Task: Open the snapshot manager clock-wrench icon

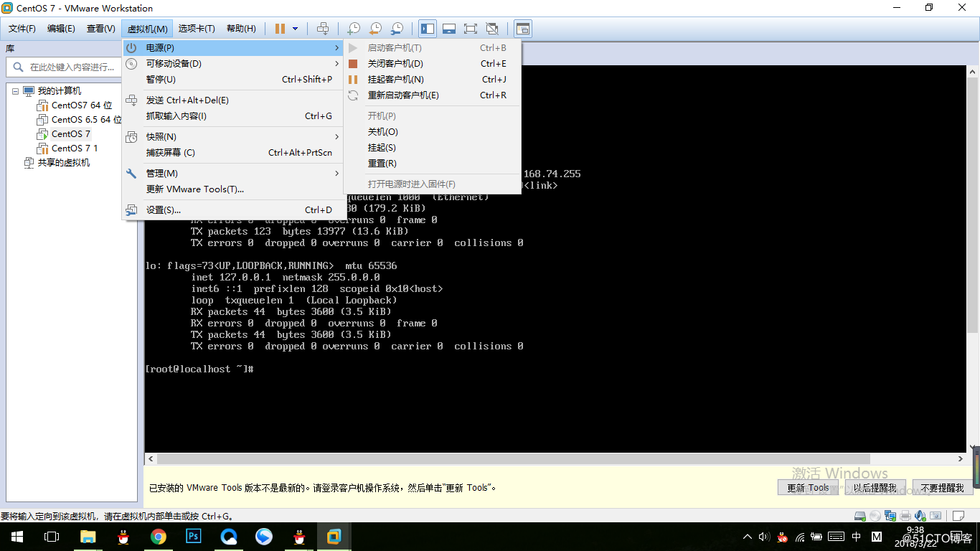Action: coord(397,29)
